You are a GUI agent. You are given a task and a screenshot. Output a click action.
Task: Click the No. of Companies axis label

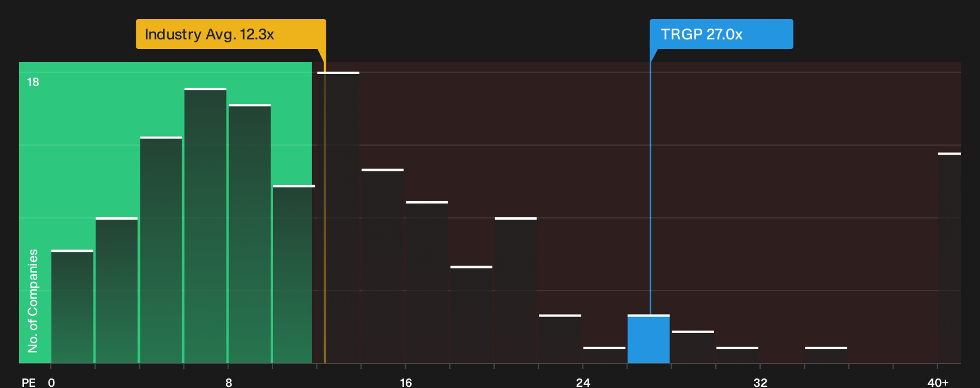pos(33,301)
